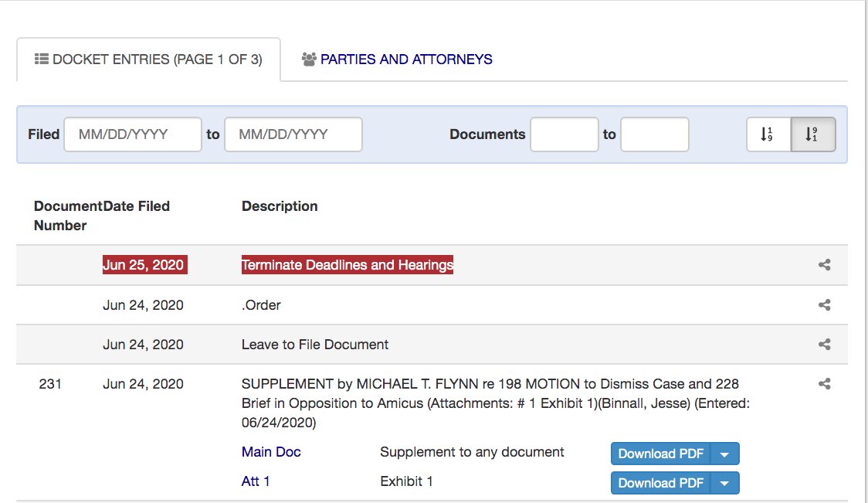Sort docket entries in ascending order
This screenshot has height=503, width=868.
pos(768,134)
